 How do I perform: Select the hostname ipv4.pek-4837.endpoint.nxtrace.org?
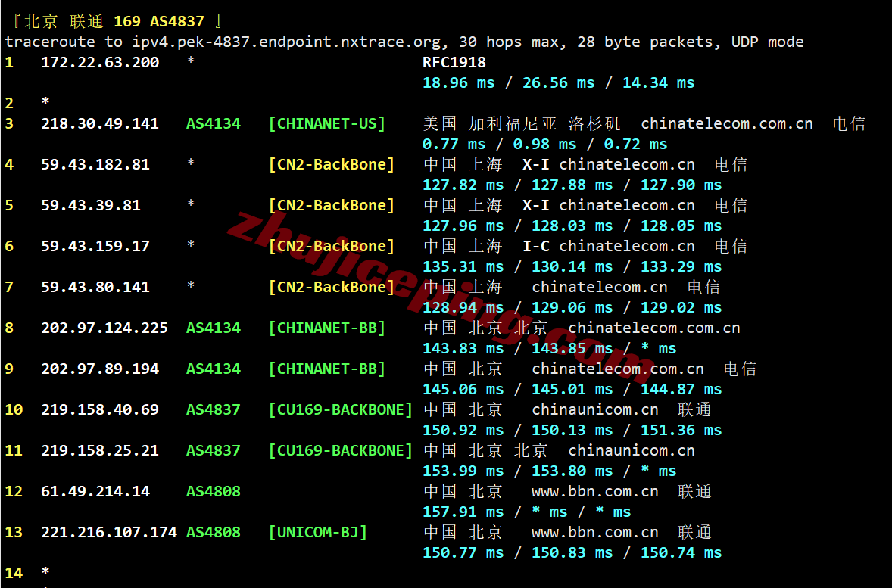[287, 42]
